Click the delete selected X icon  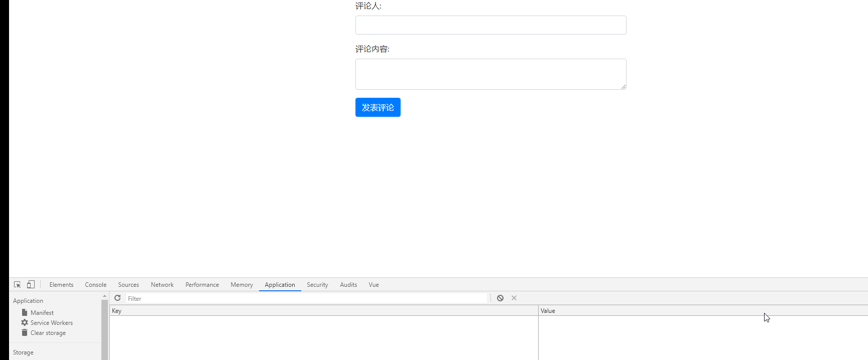pos(514,298)
